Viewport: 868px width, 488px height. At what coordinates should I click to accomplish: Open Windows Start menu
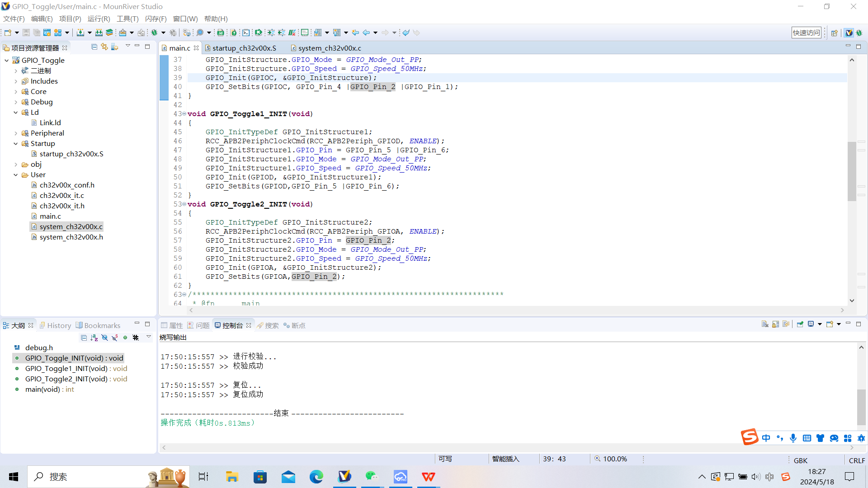point(14,477)
